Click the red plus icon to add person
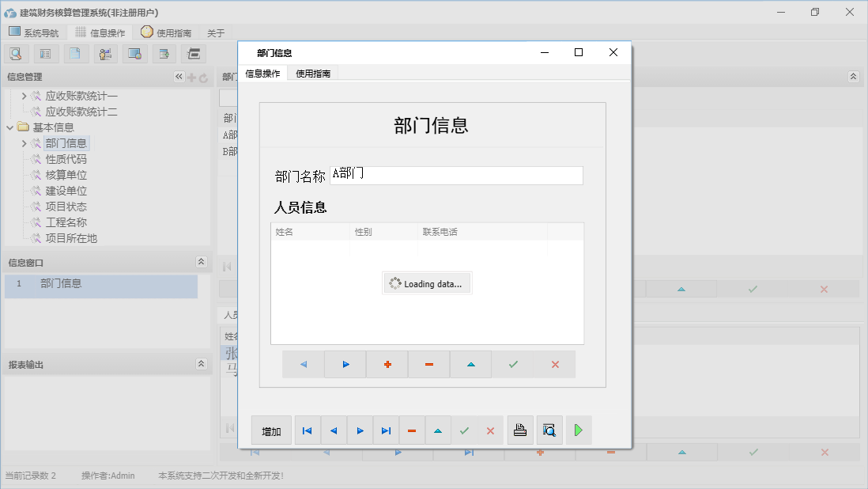 387,364
